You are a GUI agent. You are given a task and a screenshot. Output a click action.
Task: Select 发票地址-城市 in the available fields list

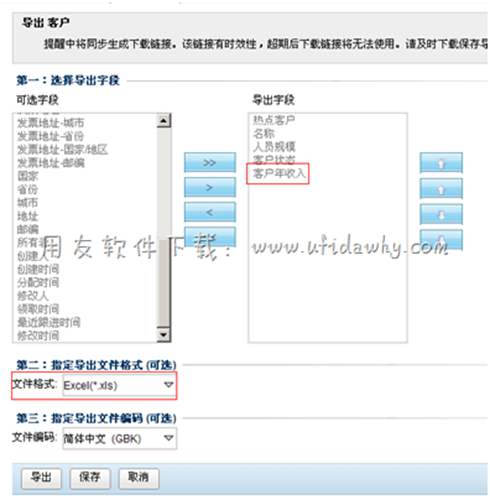point(51,123)
